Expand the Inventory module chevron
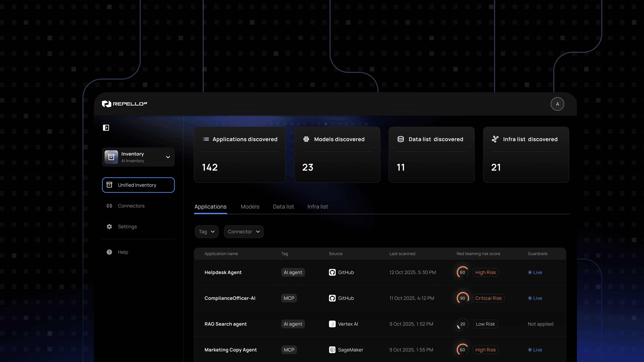The height and width of the screenshot is (362, 644). (168, 157)
